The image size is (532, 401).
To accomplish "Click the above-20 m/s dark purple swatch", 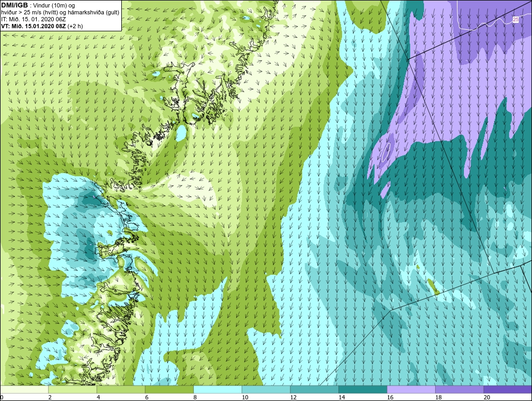I will (508, 389).
